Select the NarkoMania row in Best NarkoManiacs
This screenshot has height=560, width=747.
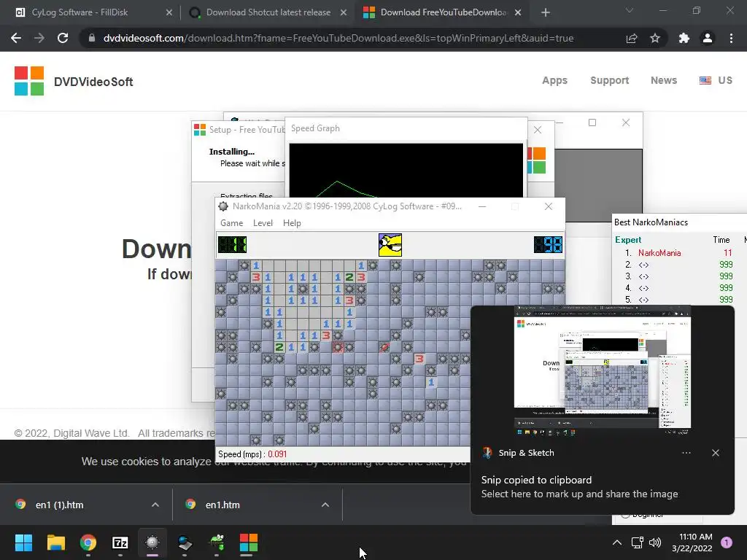(x=679, y=253)
